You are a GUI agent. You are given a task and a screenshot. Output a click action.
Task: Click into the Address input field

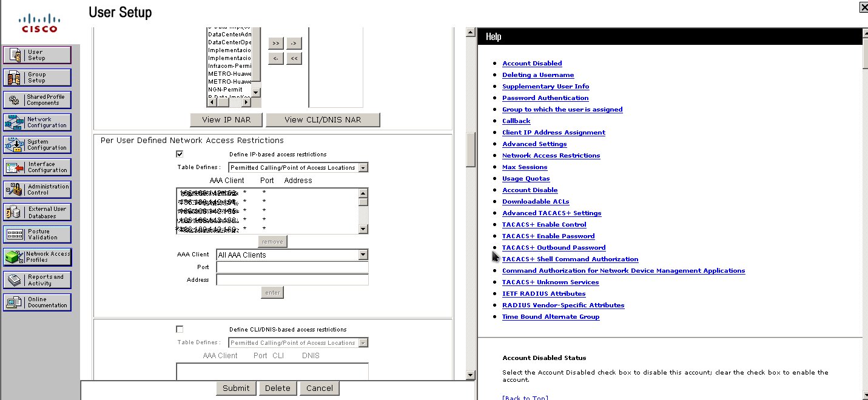click(292, 280)
